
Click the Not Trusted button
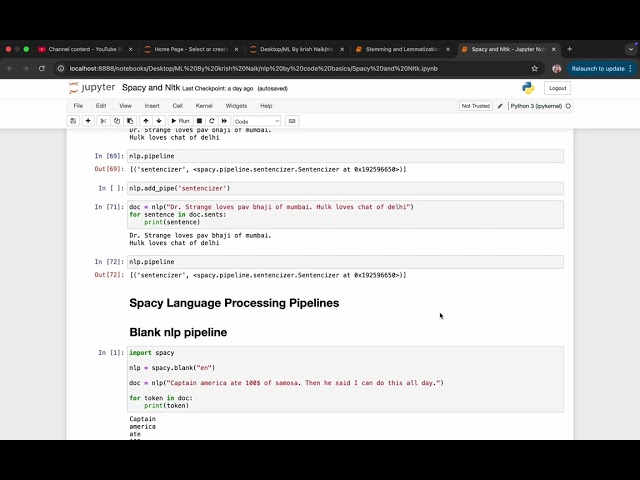coord(476,106)
